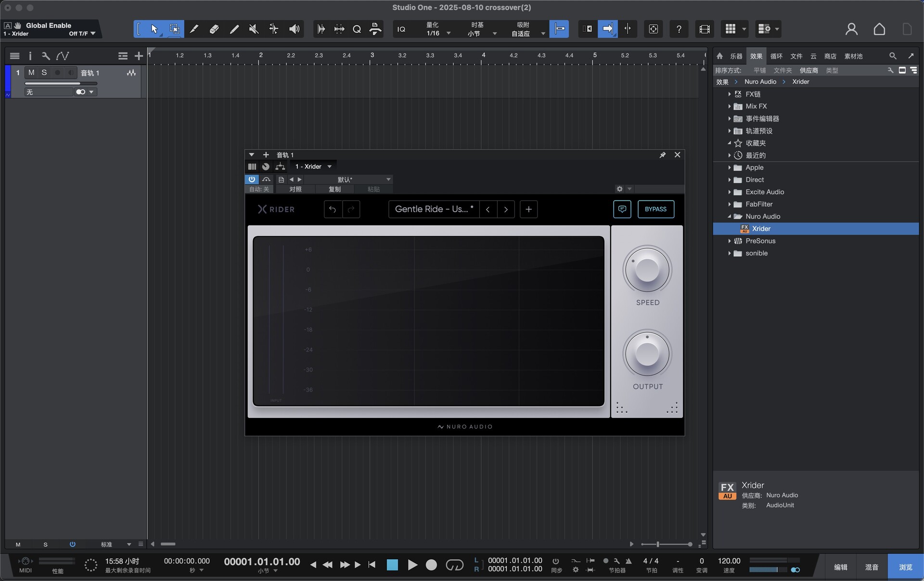Open the Xrider comment feedback icon
The height and width of the screenshot is (581, 924).
(x=622, y=209)
